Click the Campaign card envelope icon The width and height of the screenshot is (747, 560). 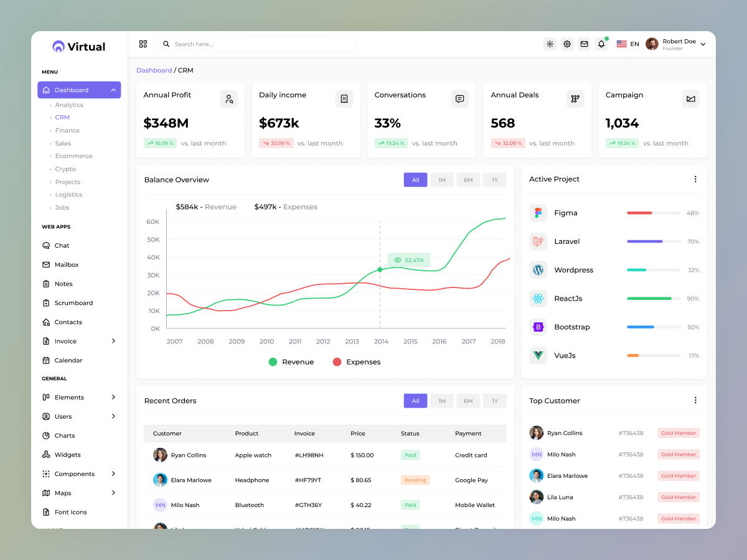coord(690,98)
